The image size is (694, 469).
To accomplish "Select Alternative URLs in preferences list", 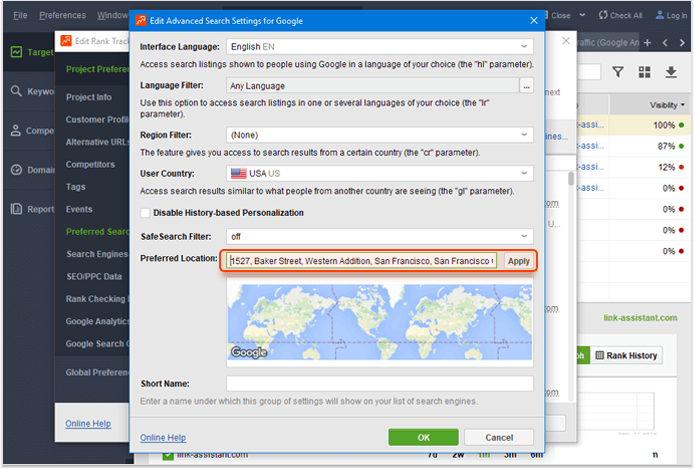I will click(x=97, y=142).
